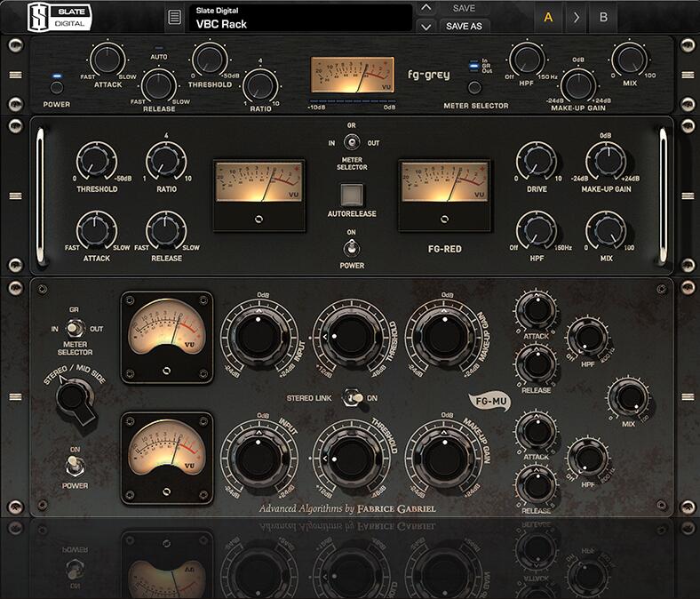Toggle the FG-Red power switch
The image size is (700, 599).
point(352,248)
